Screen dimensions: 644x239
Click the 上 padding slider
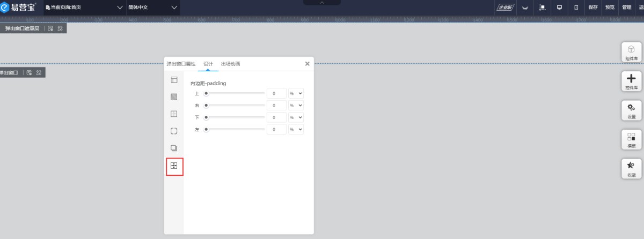point(234,93)
